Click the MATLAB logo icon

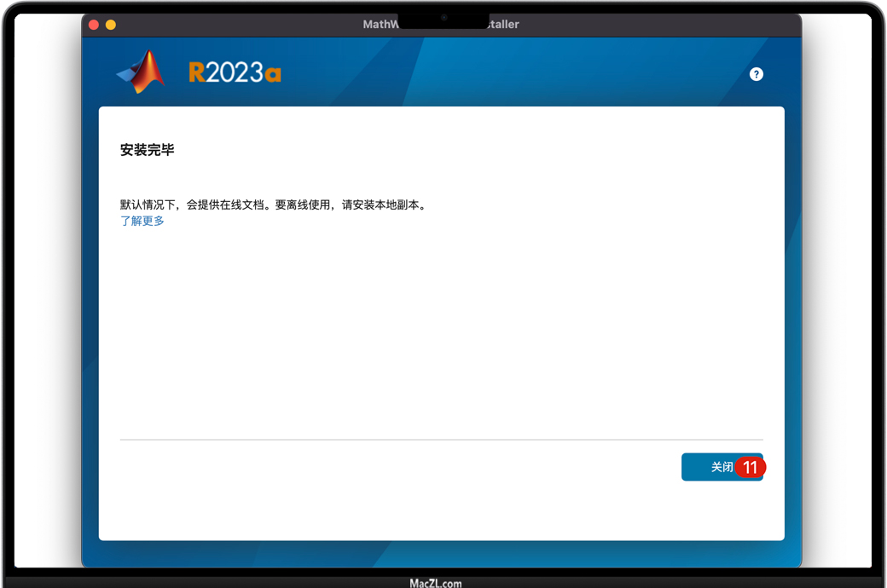point(141,72)
